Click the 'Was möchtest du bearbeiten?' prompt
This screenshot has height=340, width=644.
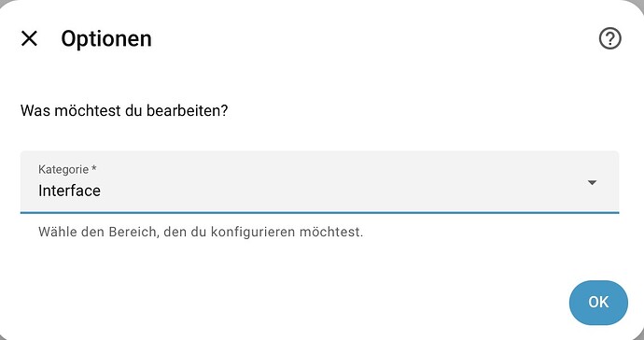(124, 110)
